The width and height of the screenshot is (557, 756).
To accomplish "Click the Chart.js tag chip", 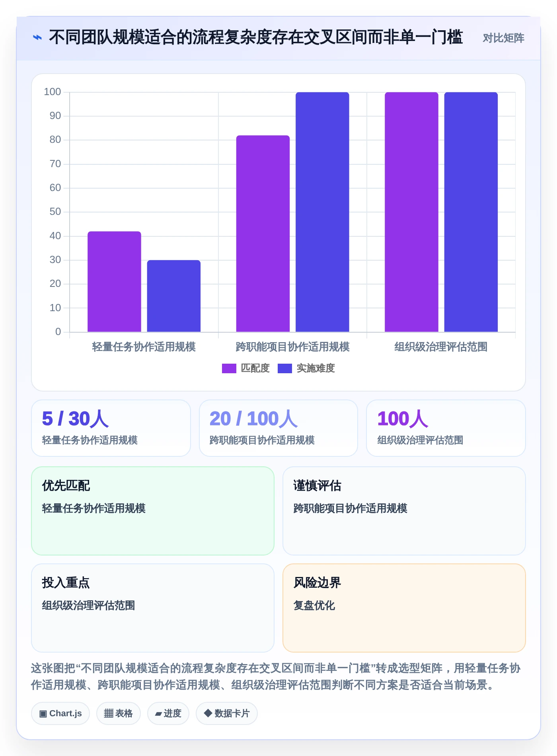I will click(60, 713).
